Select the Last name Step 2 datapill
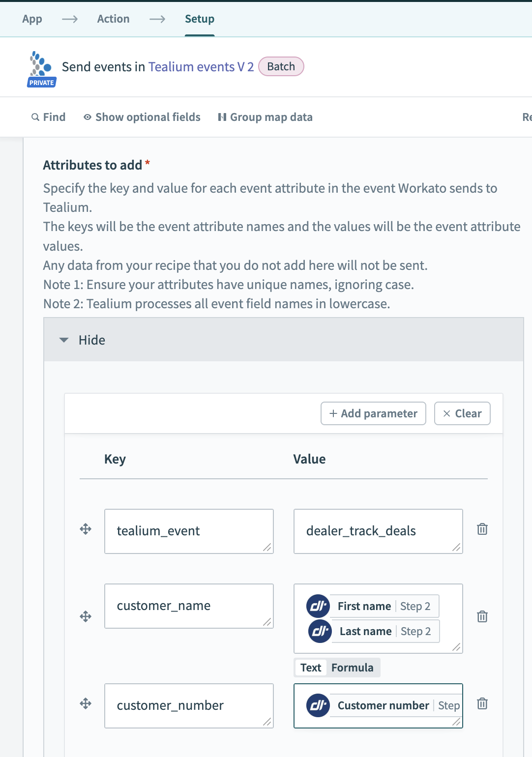The height and width of the screenshot is (757, 532). 374,631
